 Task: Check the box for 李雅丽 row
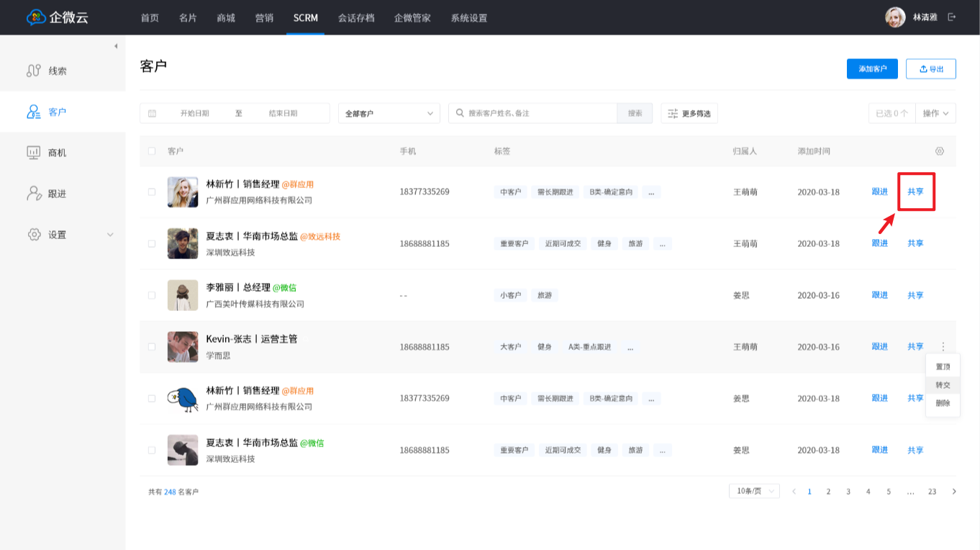[x=152, y=295]
